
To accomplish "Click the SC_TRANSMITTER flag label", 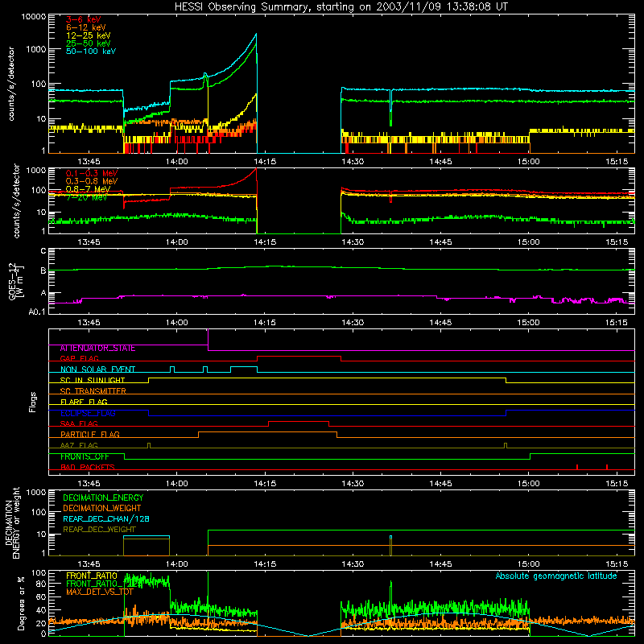I will (93, 390).
